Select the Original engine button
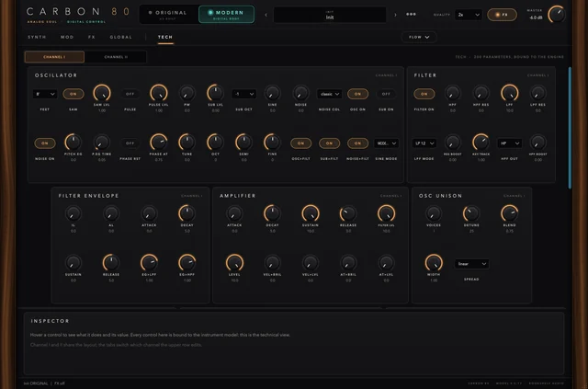588x389 pixels. click(169, 15)
